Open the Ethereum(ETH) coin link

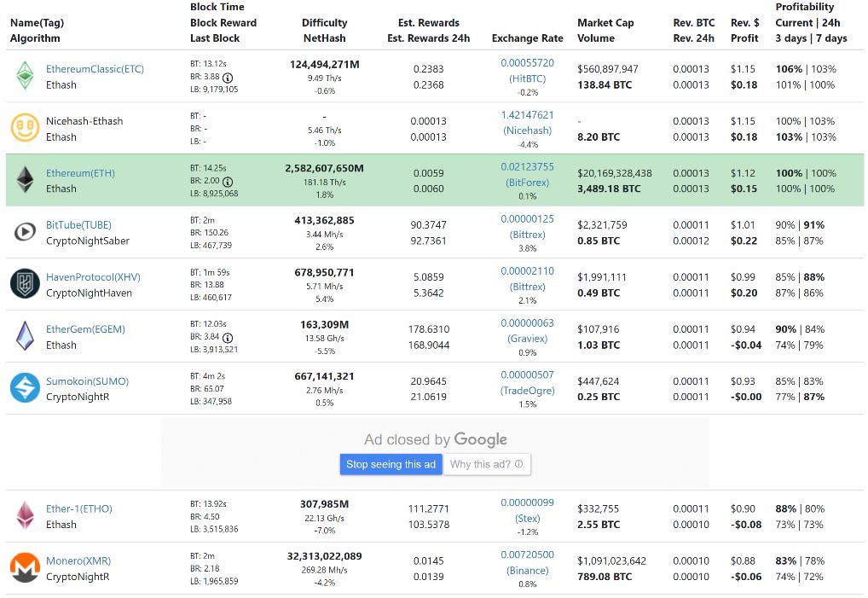click(x=80, y=173)
